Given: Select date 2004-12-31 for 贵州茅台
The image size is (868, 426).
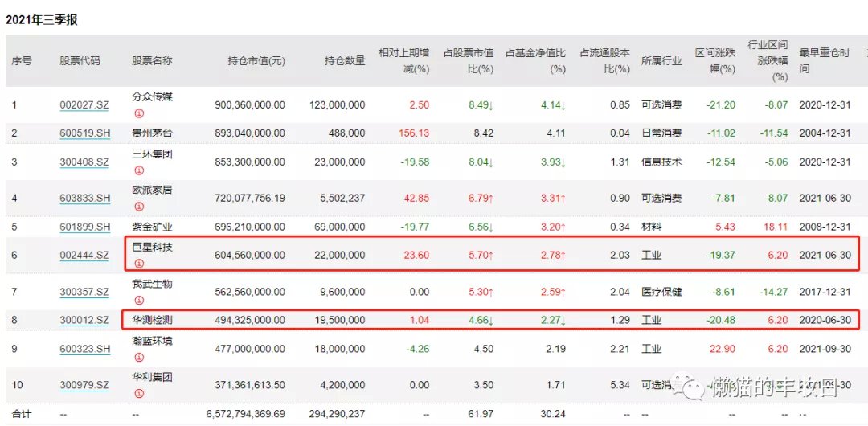Looking at the screenshot, I should (x=825, y=133).
